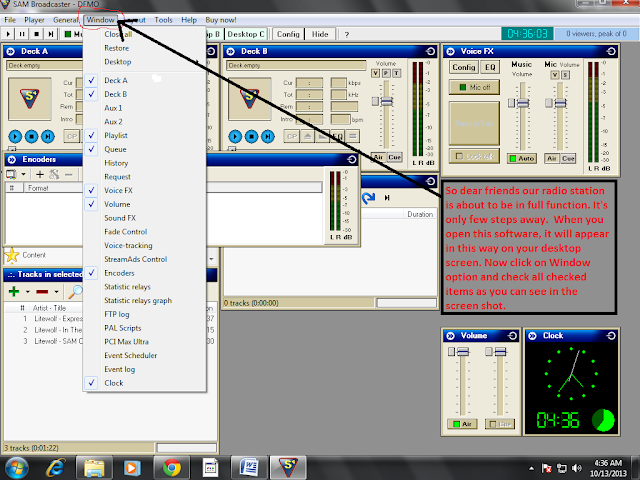This screenshot has width=640, height=480.
Task: Click Config button in Voice FX
Action: 464,67
